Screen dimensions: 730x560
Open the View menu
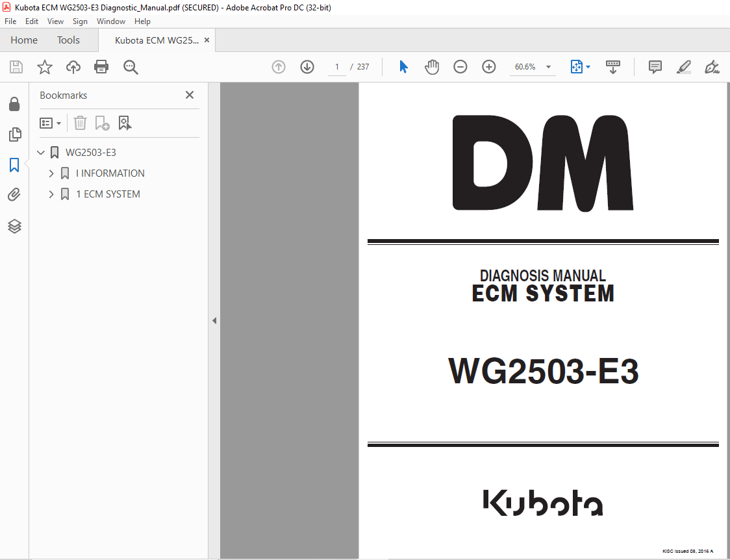click(55, 21)
